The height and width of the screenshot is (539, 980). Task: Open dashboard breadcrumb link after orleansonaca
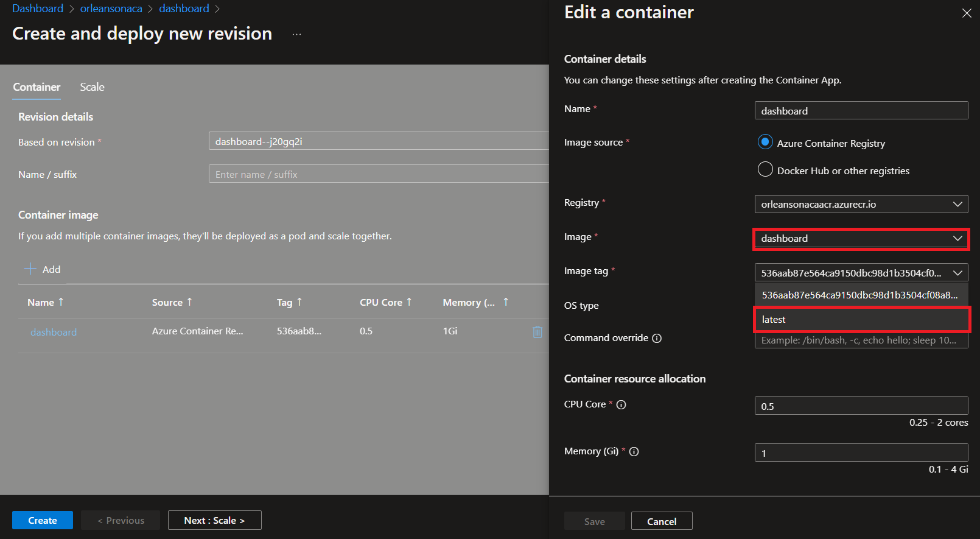click(184, 9)
